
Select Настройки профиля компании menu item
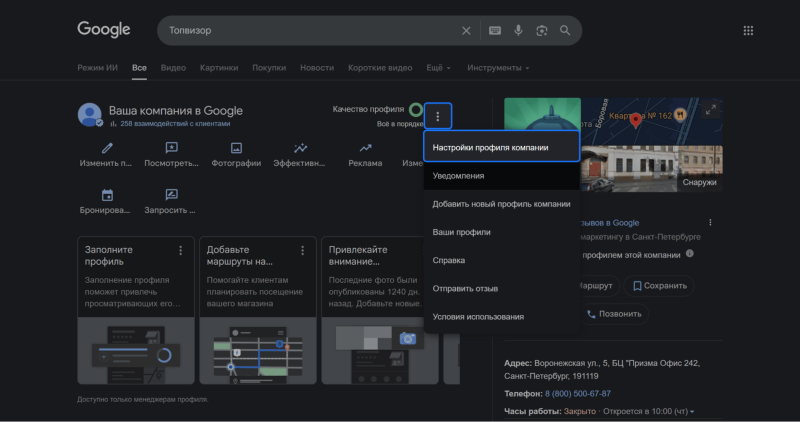coord(502,147)
